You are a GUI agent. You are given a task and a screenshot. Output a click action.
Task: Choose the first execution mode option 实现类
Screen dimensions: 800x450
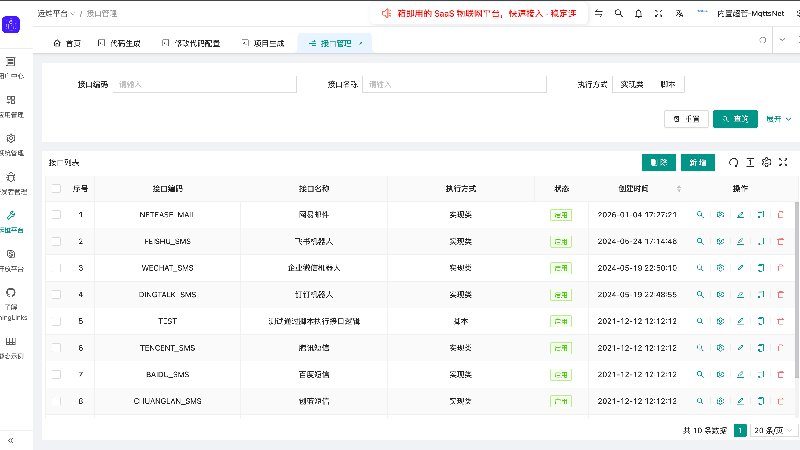(632, 84)
